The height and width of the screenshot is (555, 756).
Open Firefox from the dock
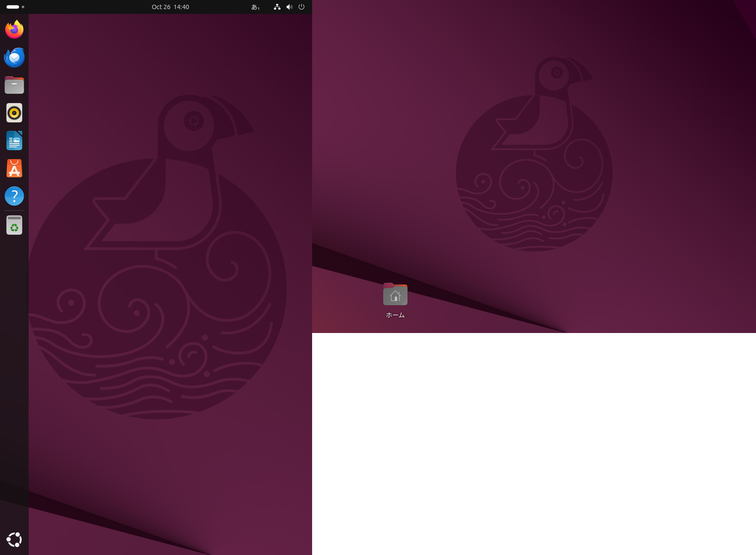pyautogui.click(x=14, y=29)
